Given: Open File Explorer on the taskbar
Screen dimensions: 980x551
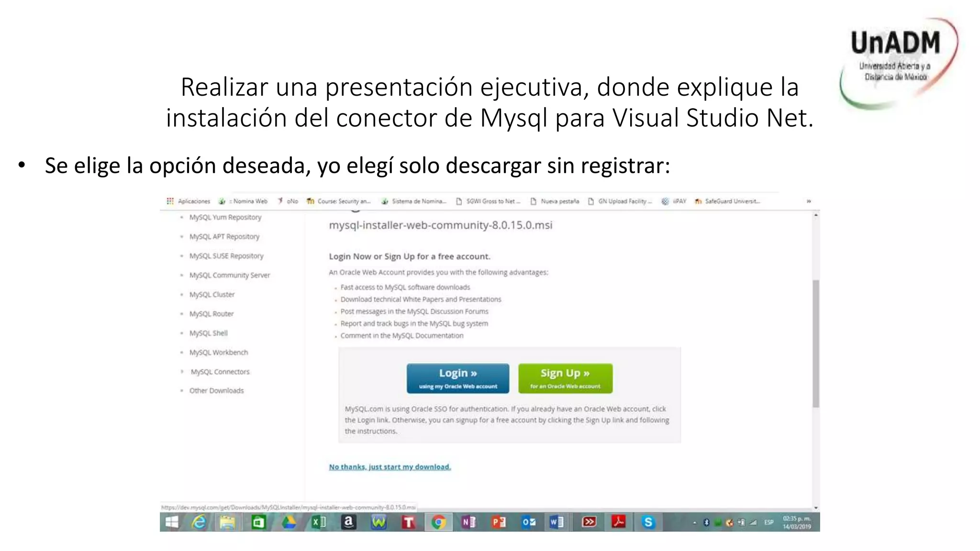Looking at the screenshot, I should [227, 522].
